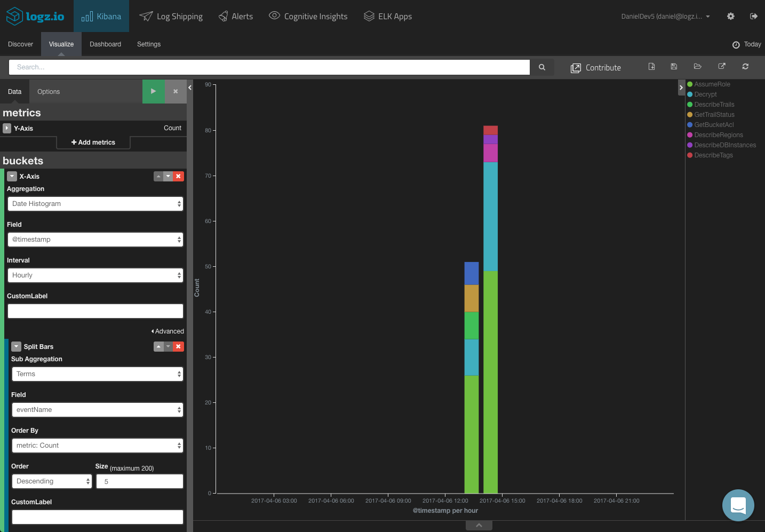Click AssumeRole legend color dot
The height and width of the screenshot is (532, 765).
(x=690, y=84)
